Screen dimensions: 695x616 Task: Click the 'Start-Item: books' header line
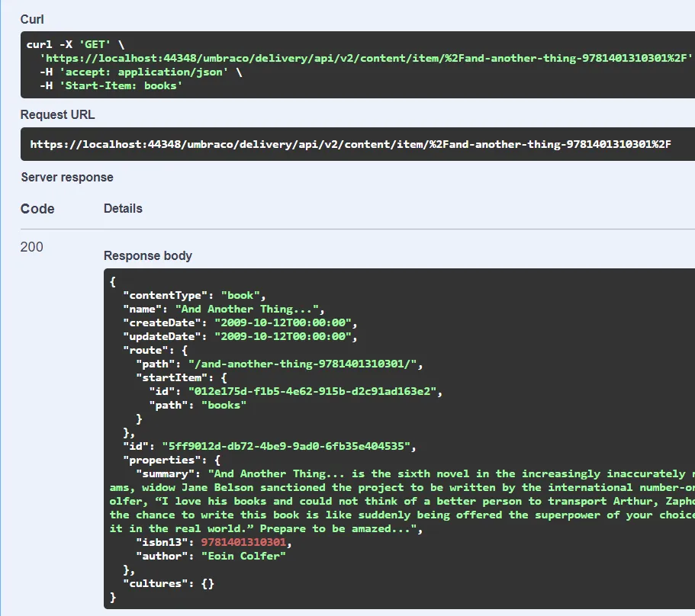click(x=111, y=85)
